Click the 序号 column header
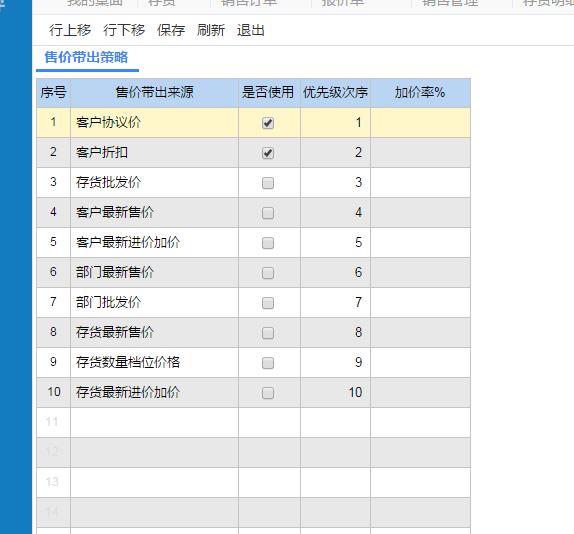Viewport: 574px width, 534px height. pyautogui.click(x=53, y=93)
